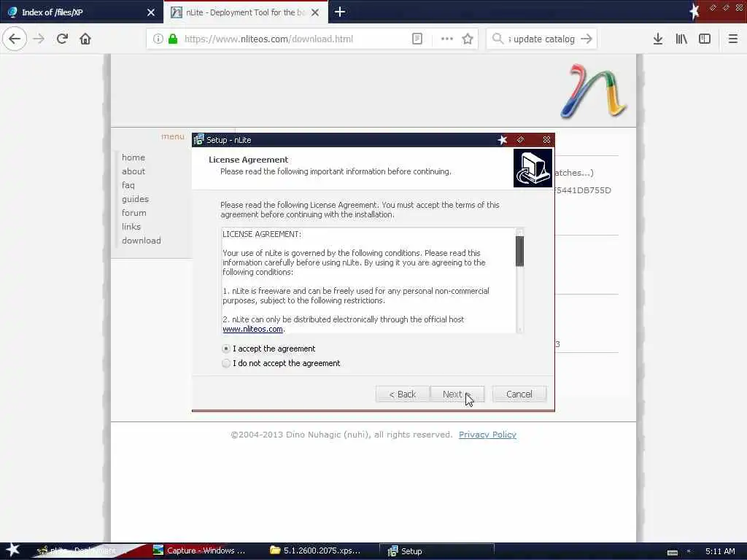The width and height of the screenshot is (747, 560).
Task: Activate the Setup taskbar item
Action: 436,551
